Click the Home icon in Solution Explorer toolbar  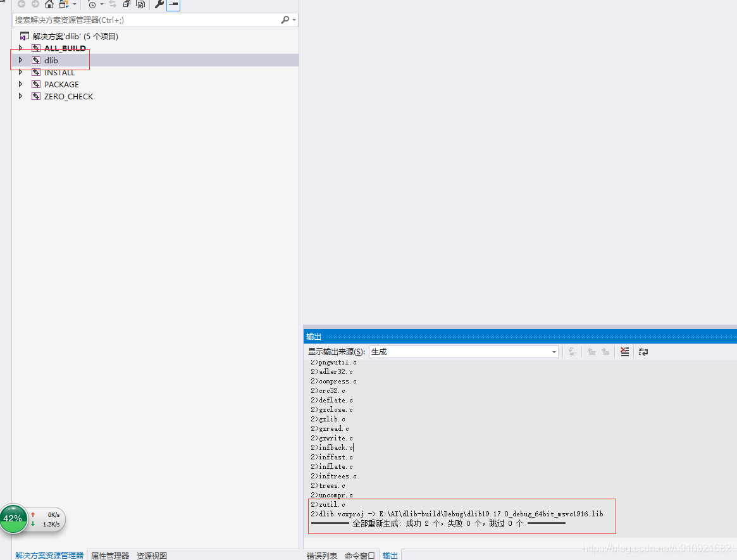click(x=49, y=4)
